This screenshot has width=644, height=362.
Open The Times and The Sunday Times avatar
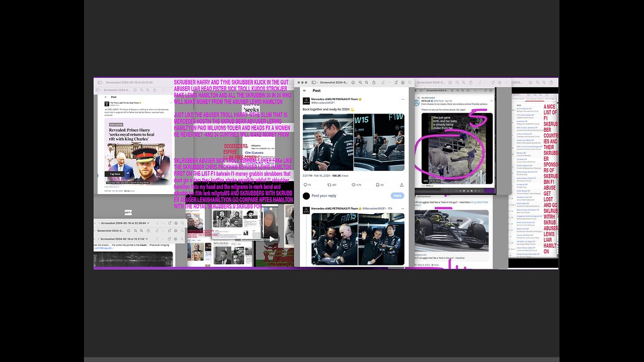point(107,104)
